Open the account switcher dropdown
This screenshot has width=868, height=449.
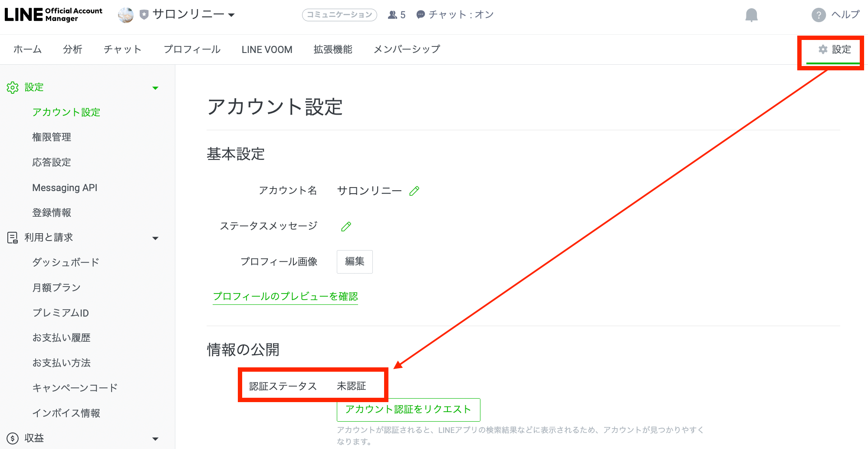[231, 15]
